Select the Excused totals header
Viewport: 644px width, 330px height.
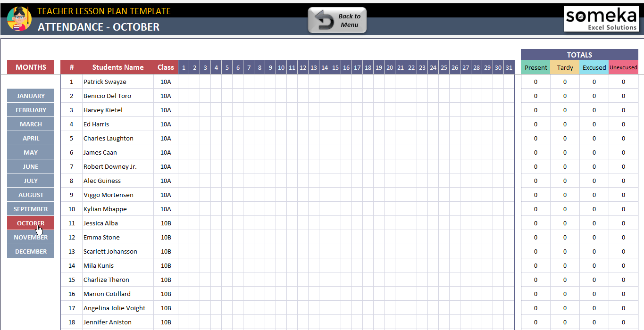pos(594,67)
